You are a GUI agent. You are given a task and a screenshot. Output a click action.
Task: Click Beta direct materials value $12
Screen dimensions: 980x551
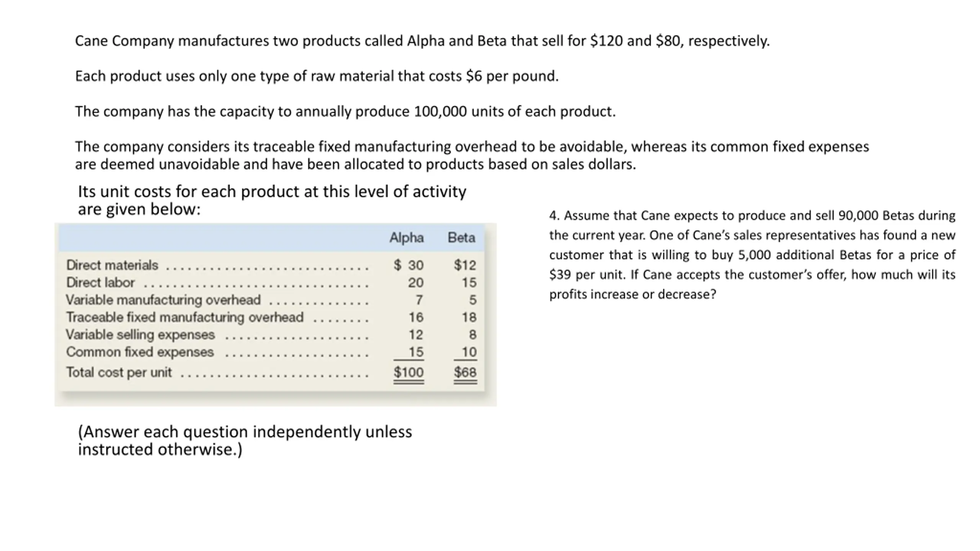(465, 265)
